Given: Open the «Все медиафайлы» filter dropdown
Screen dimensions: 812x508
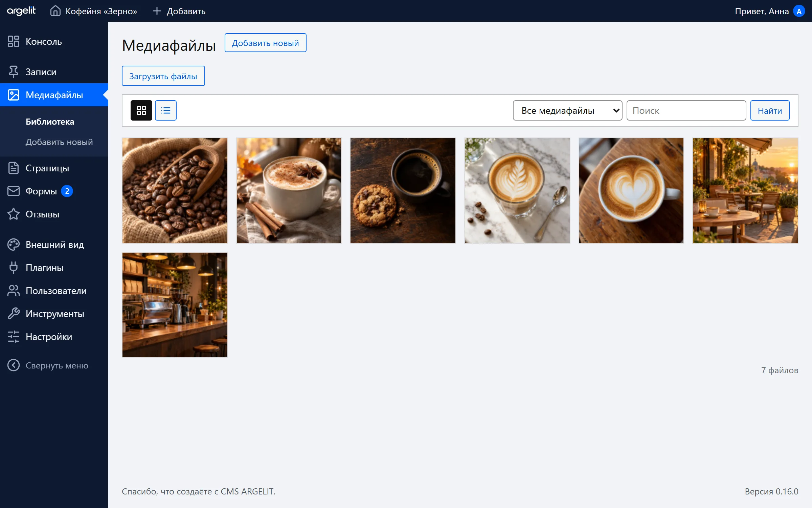Looking at the screenshot, I should click(x=567, y=110).
